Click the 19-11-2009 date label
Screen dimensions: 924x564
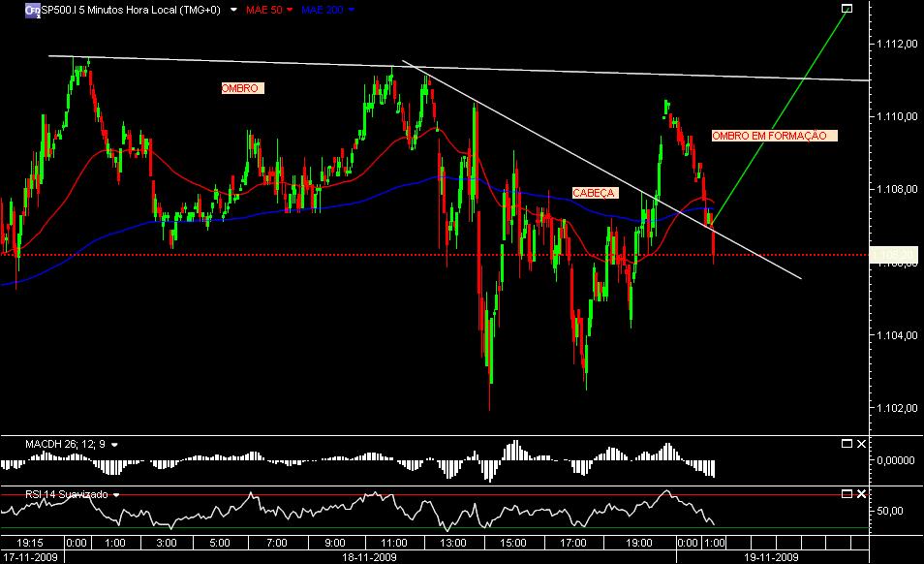click(x=771, y=557)
